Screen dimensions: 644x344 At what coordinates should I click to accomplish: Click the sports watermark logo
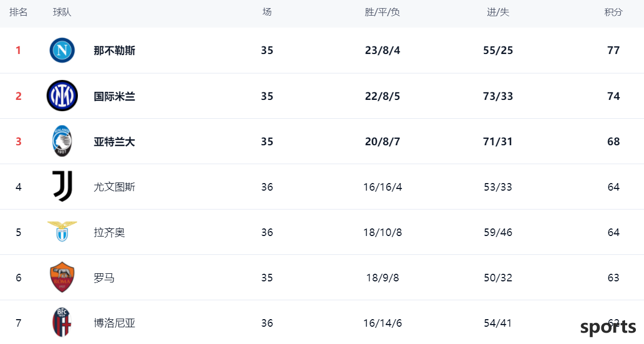pyautogui.click(x=608, y=328)
